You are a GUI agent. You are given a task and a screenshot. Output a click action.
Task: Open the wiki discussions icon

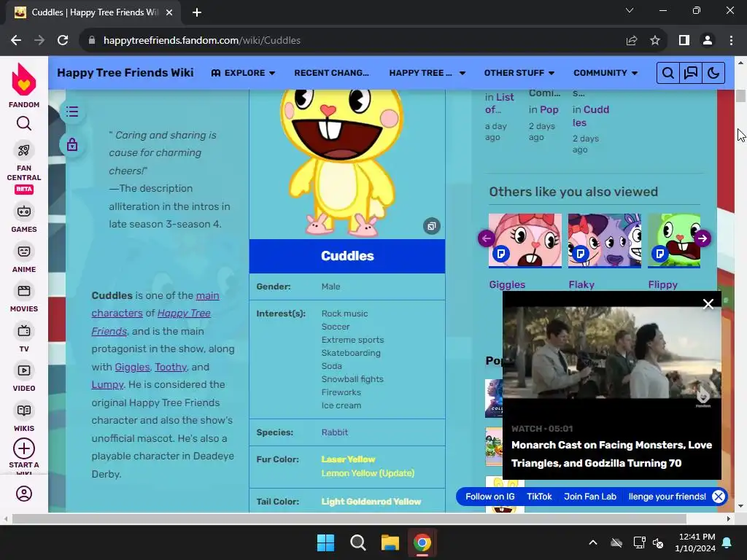[x=691, y=73]
